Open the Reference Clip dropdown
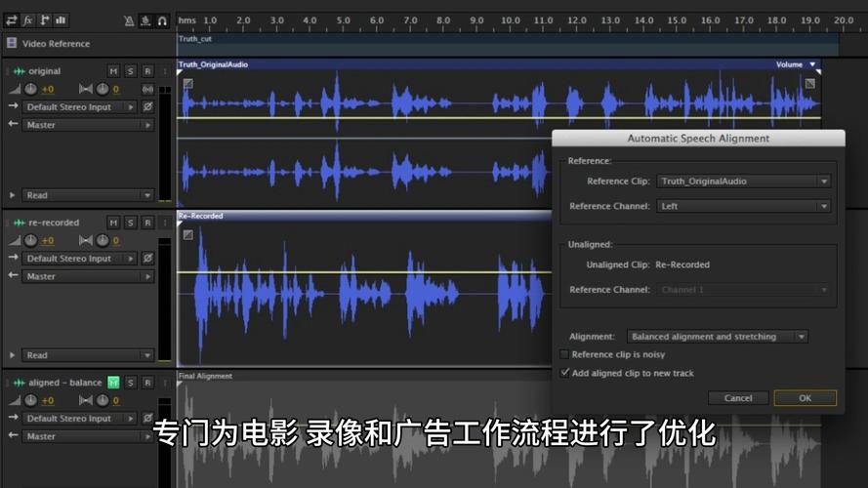The image size is (868, 488). [744, 181]
